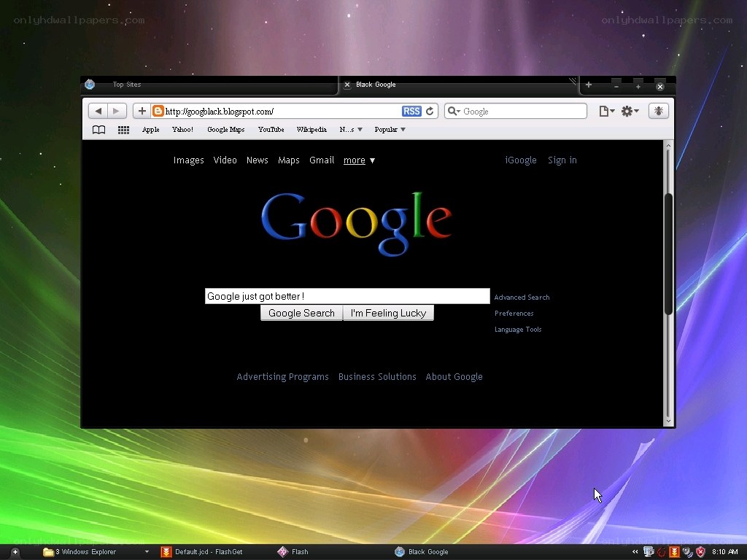747x560 pixels.
Task: Open the settings gear dropdown
Action: [x=630, y=111]
